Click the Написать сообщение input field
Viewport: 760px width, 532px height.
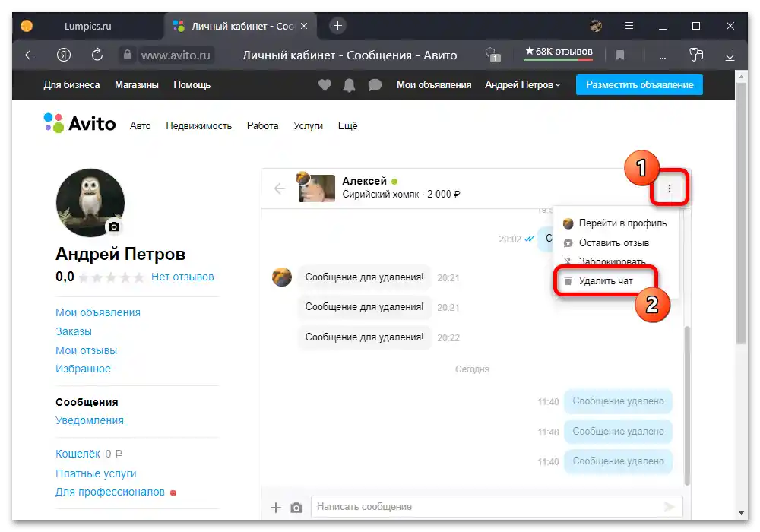(x=496, y=507)
